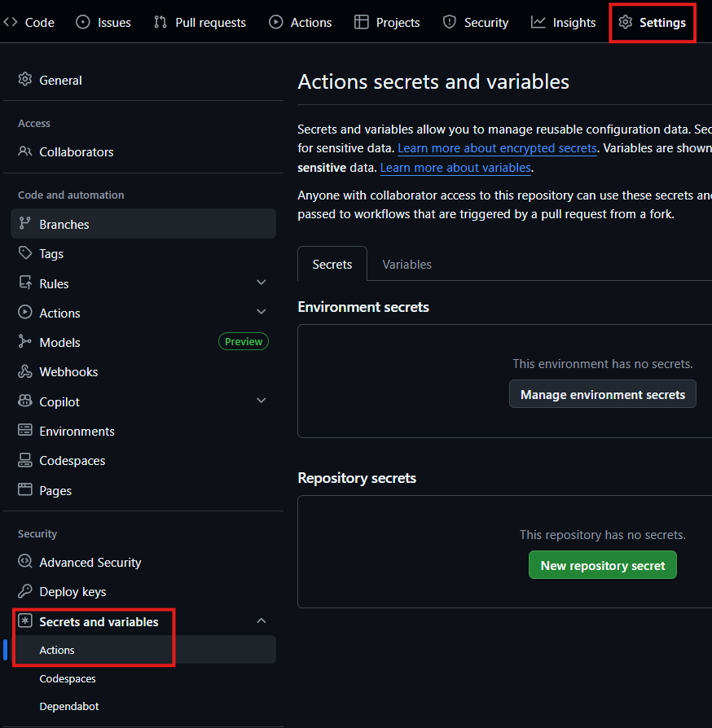The height and width of the screenshot is (728, 712).
Task: Click the Repository secrets heading
Action: [357, 478]
